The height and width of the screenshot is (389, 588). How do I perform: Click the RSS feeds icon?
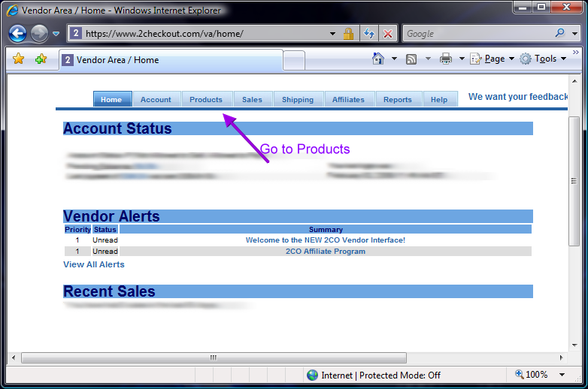point(411,59)
